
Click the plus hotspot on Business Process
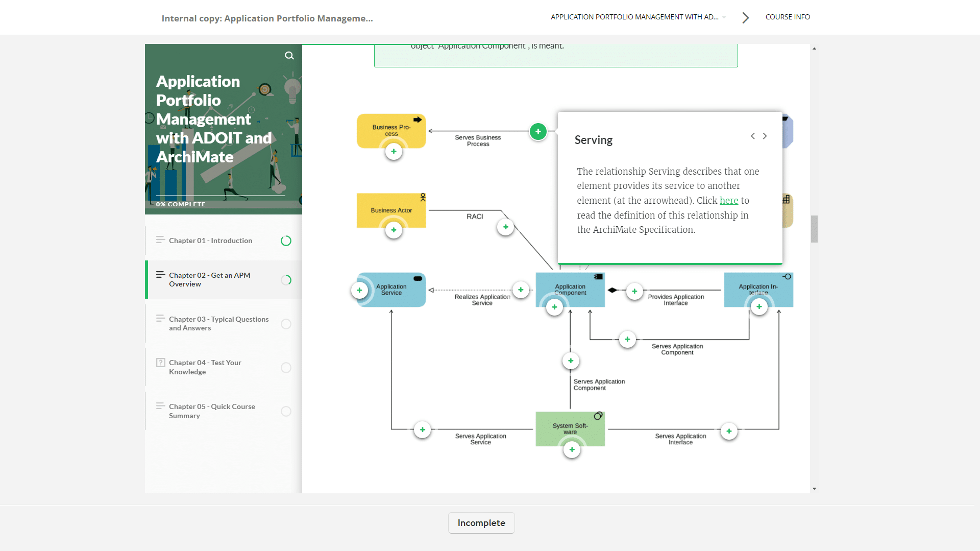(x=394, y=152)
